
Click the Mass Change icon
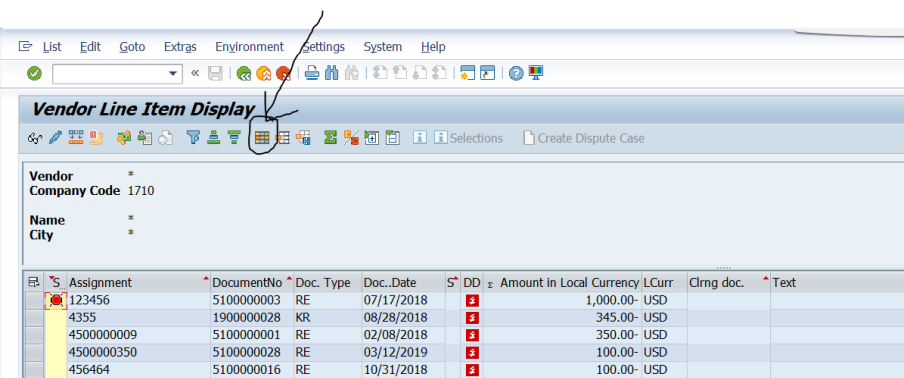pos(76,138)
